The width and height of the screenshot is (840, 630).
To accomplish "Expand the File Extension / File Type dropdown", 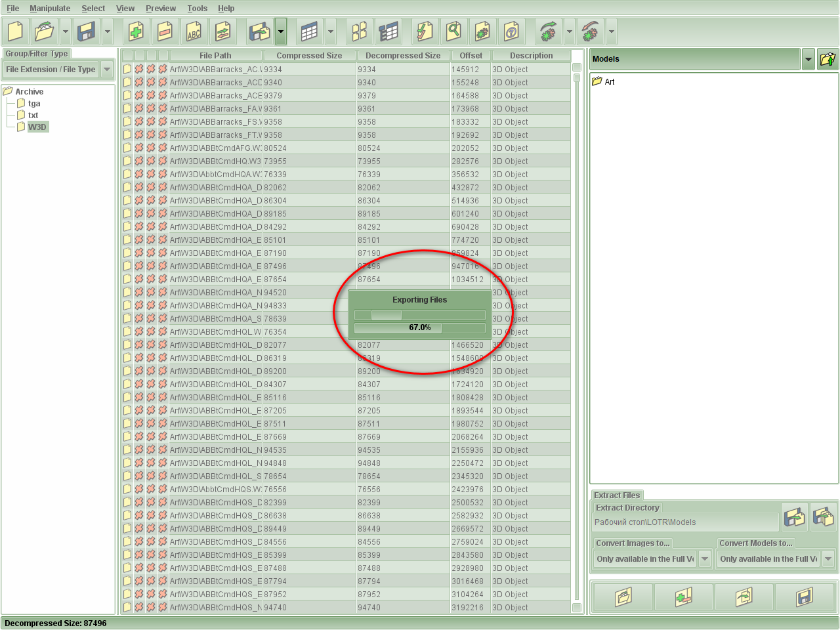I will (x=107, y=70).
